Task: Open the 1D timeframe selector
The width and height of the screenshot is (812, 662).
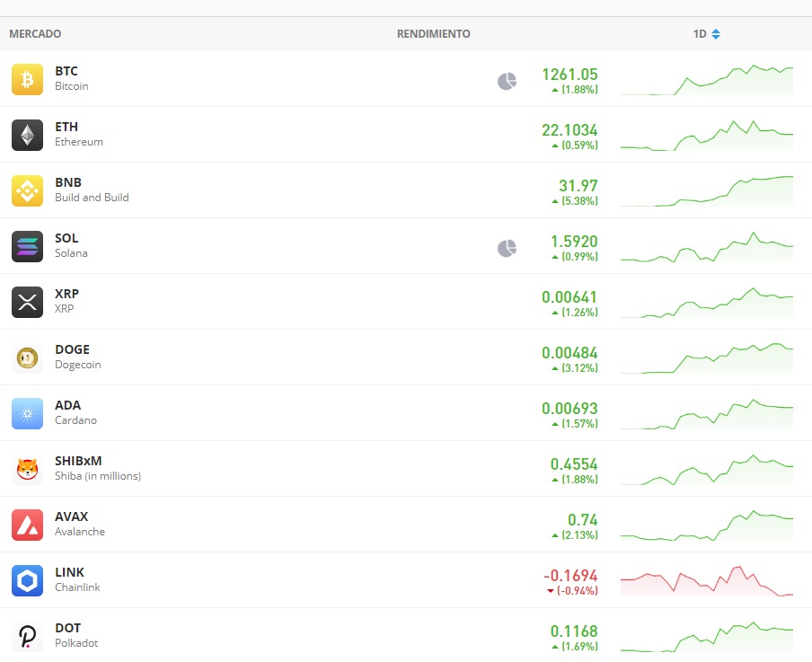Action: 699,33
